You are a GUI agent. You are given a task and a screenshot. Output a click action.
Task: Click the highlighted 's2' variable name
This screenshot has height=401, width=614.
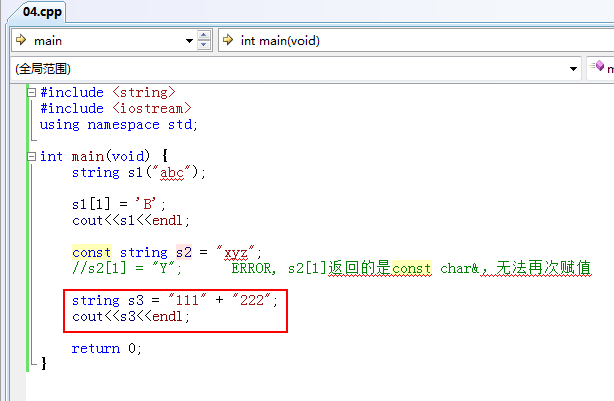[184, 253]
